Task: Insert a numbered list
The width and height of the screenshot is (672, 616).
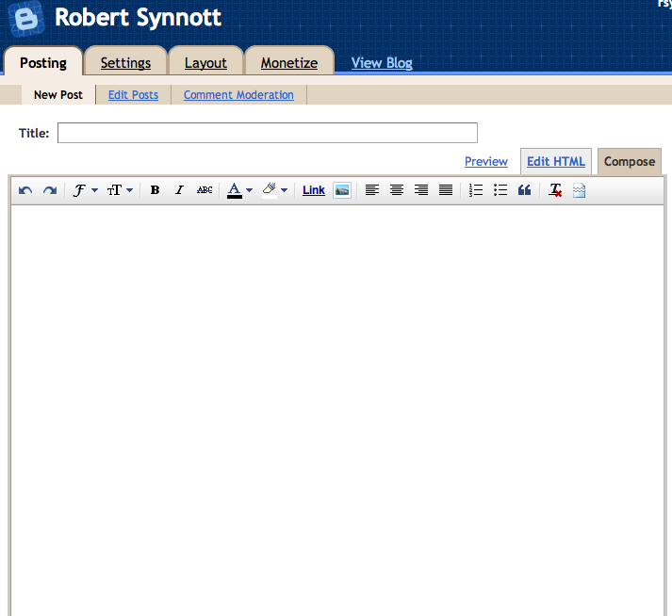Action: [x=476, y=189]
